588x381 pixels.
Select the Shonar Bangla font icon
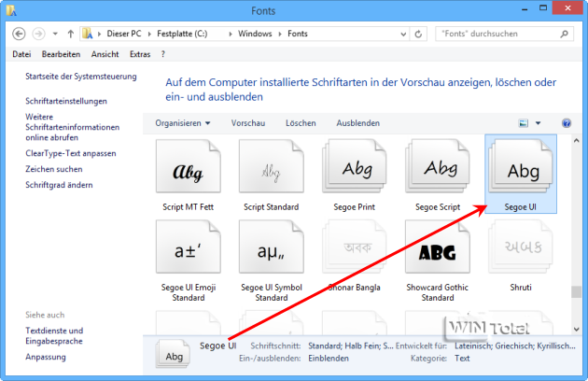point(355,247)
